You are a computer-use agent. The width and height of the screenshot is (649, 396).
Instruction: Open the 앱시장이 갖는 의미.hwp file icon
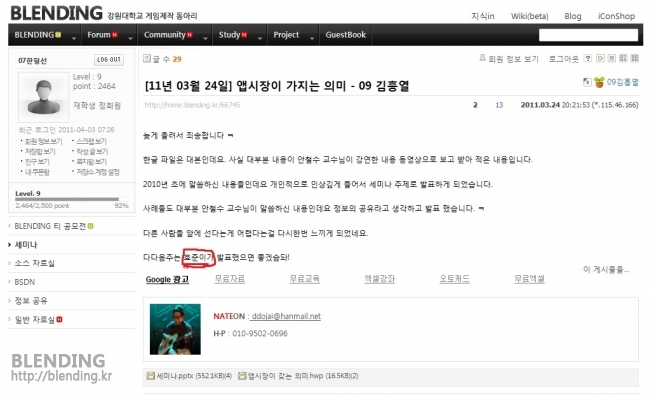click(242, 376)
